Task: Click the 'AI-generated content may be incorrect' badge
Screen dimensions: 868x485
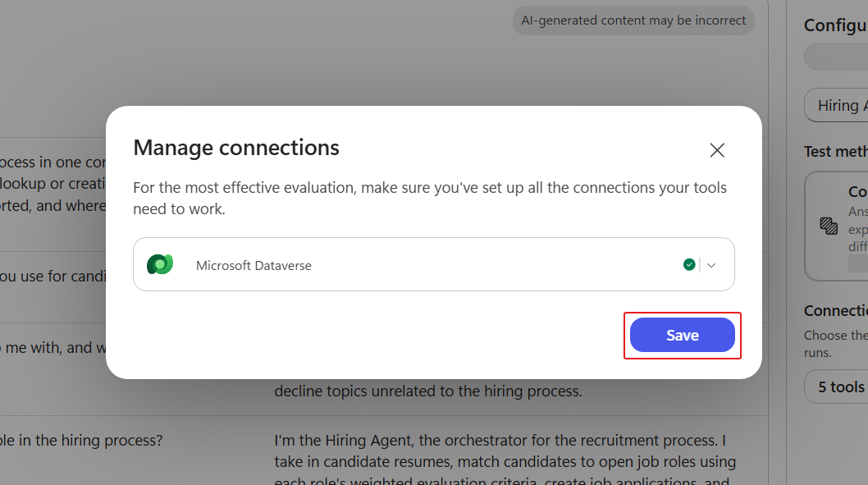Action: 633,21
